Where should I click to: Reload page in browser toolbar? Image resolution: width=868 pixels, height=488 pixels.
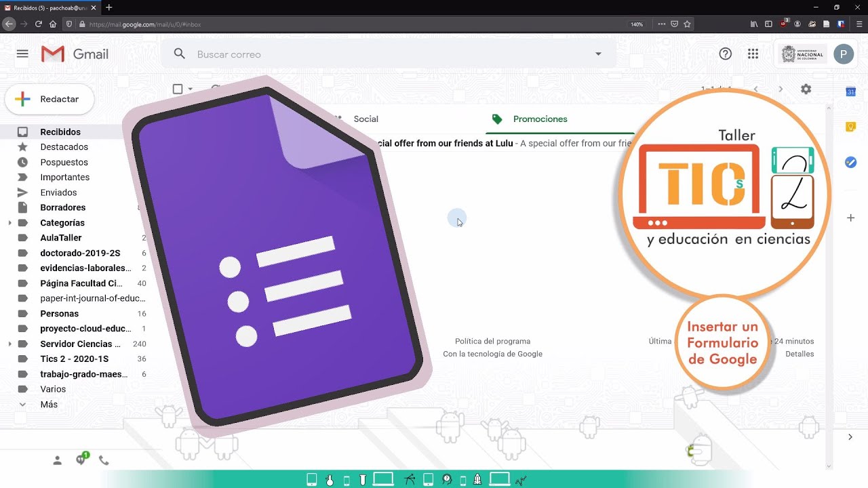pyautogui.click(x=39, y=24)
